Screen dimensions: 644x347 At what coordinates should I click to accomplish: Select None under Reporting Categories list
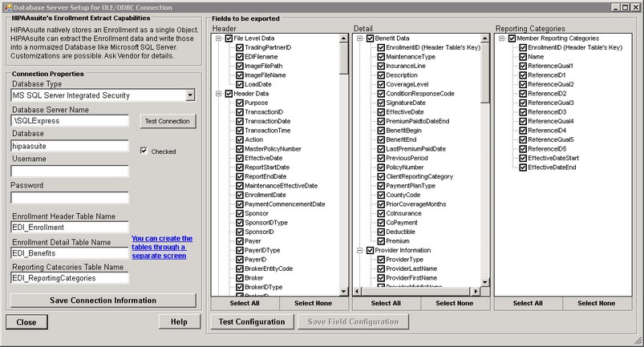(597, 303)
